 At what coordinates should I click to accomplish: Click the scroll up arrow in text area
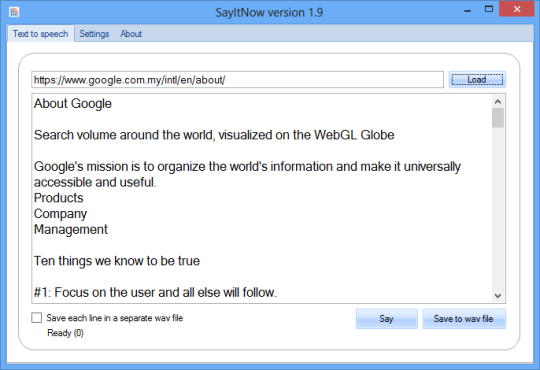[498, 102]
